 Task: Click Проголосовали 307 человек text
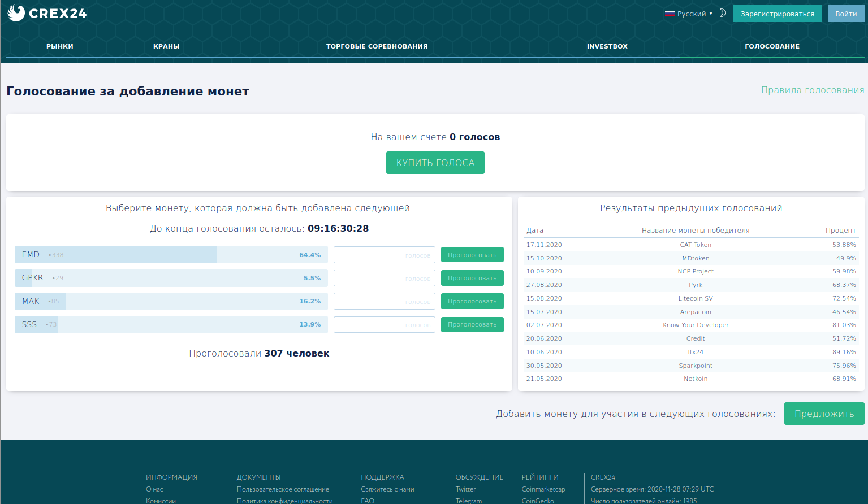tap(259, 354)
